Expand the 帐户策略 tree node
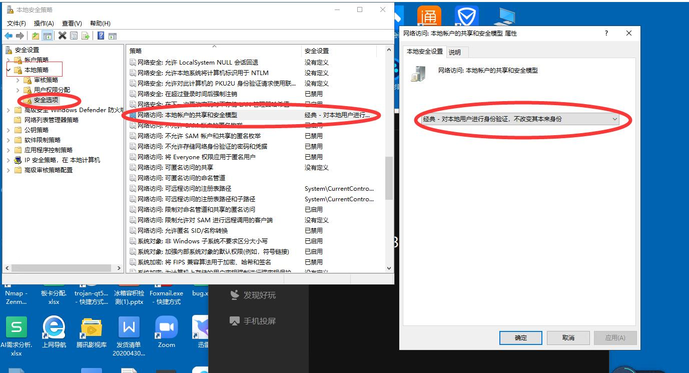 pos(8,60)
